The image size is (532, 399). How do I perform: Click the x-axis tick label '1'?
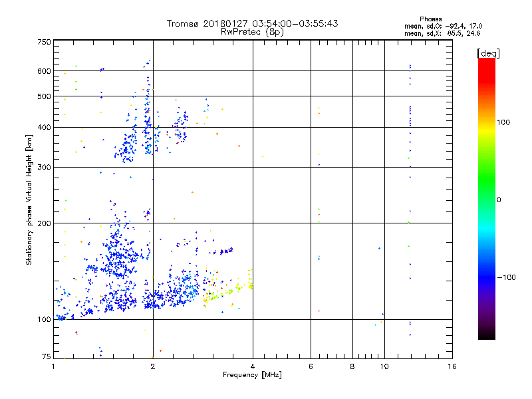53,366
